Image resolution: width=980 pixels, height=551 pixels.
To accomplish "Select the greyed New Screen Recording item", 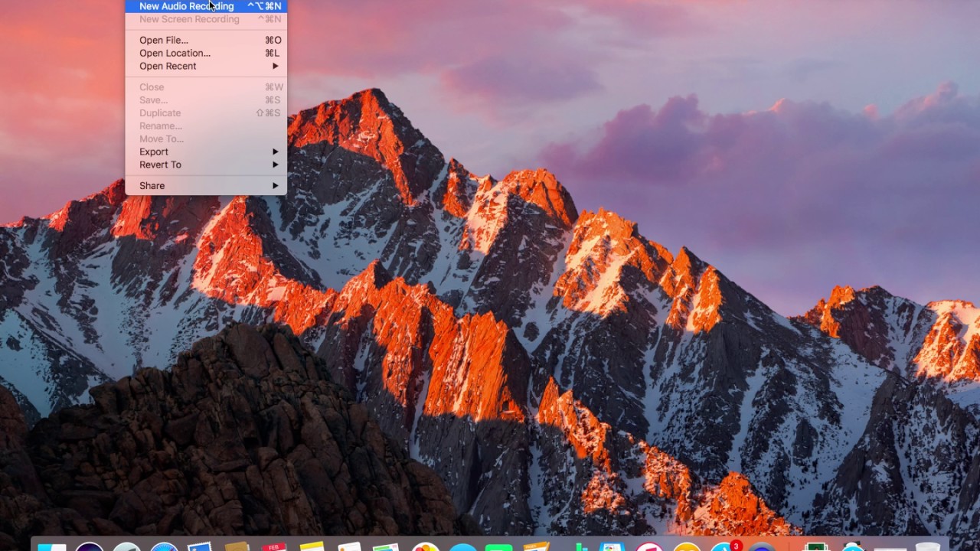I will click(206, 19).
